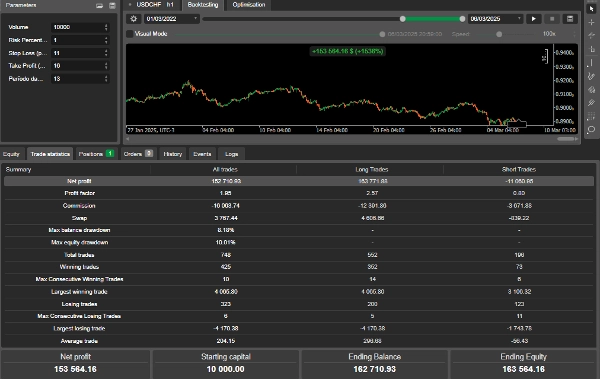Click the Ending Equity value 163 564.16
600x379 pixels.
tap(523, 369)
